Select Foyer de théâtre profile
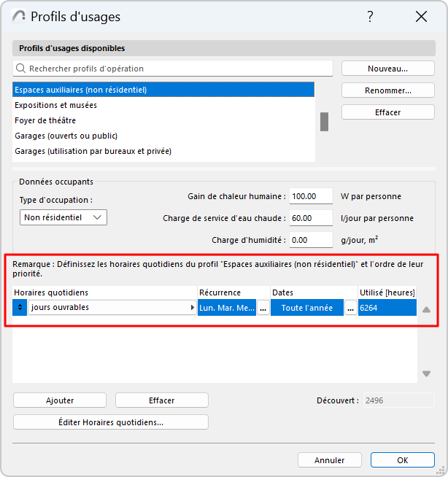Viewport: 448px width, 477px height. [45, 120]
